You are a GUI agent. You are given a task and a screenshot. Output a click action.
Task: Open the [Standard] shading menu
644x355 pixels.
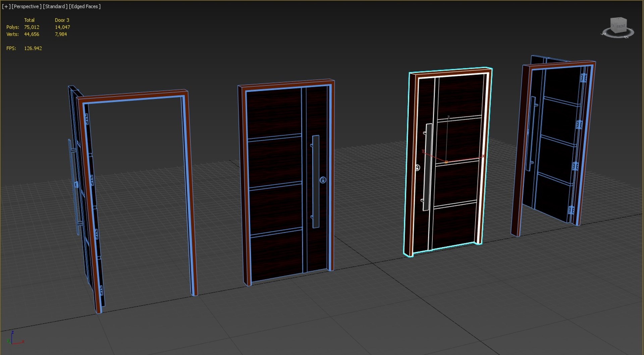coord(55,6)
